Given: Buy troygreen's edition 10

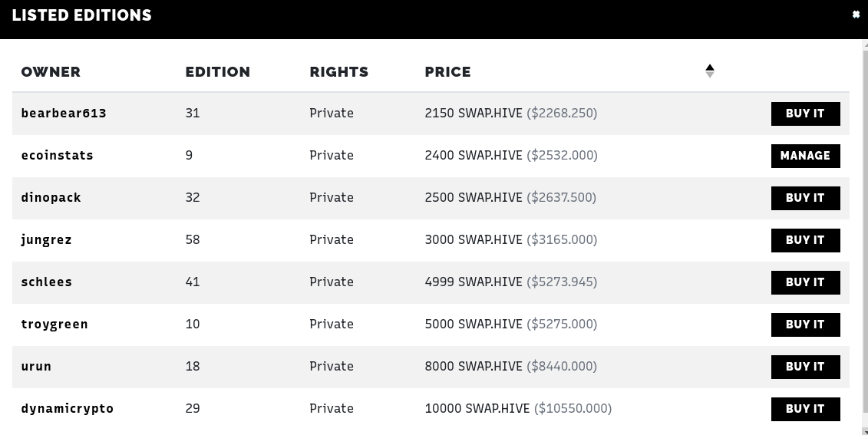Looking at the screenshot, I should [805, 325].
